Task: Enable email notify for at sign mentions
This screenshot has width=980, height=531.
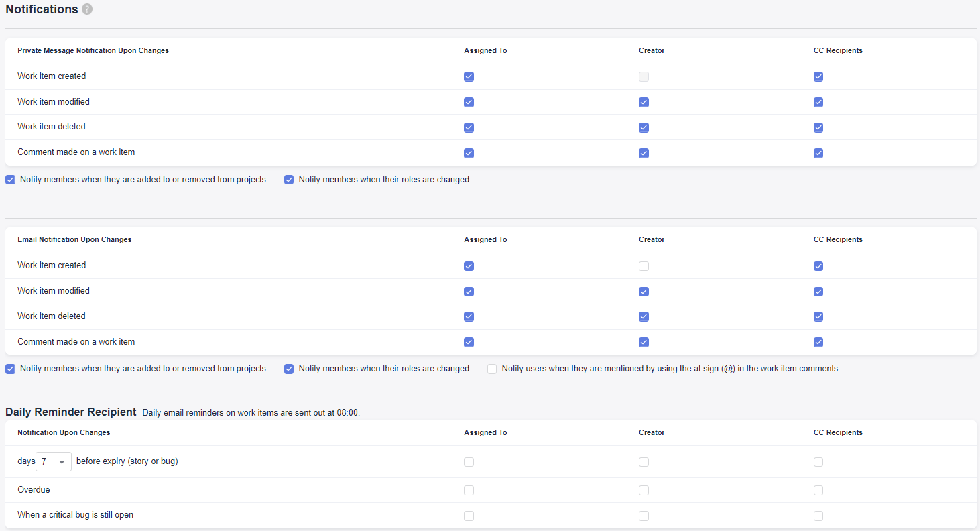Action: pyautogui.click(x=492, y=369)
